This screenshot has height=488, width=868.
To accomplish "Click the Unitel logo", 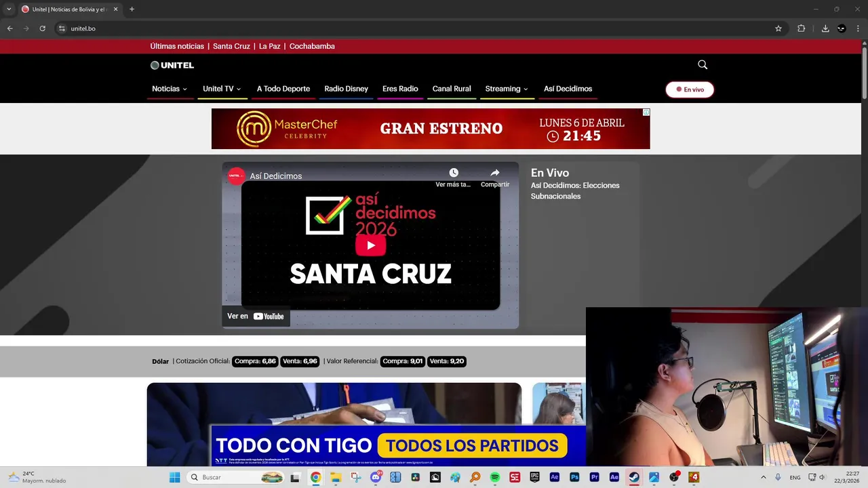I will tap(172, 65).
